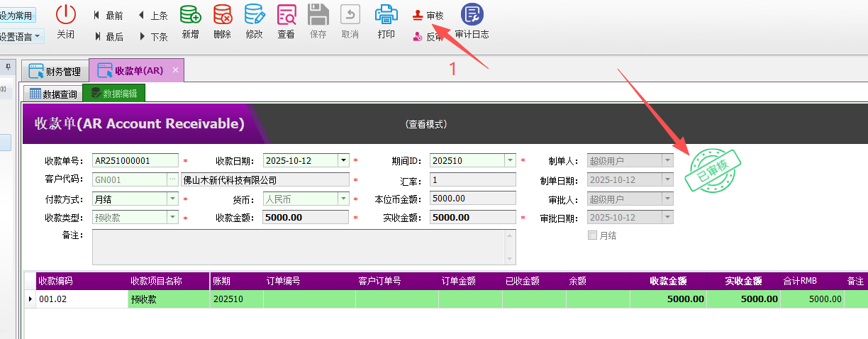Close the 收款单(AR) tab
Image resolution: width=868 pixels, height=339 pixels.
coord(175,70)
